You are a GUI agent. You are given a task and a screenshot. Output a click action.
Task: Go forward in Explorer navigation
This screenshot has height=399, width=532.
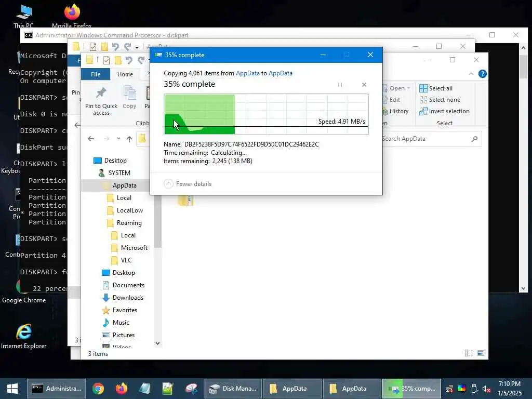point(106,139)
